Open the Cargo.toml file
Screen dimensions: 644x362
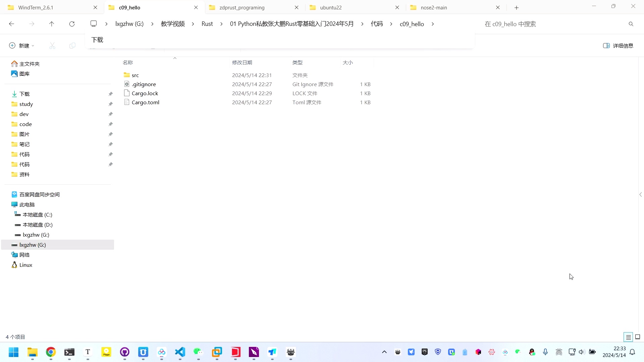pos(145,102)
